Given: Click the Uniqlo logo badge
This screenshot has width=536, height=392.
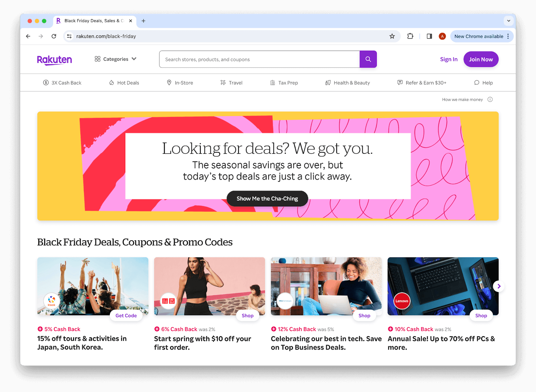Looking at the screenshot, I should click(169, 301).
